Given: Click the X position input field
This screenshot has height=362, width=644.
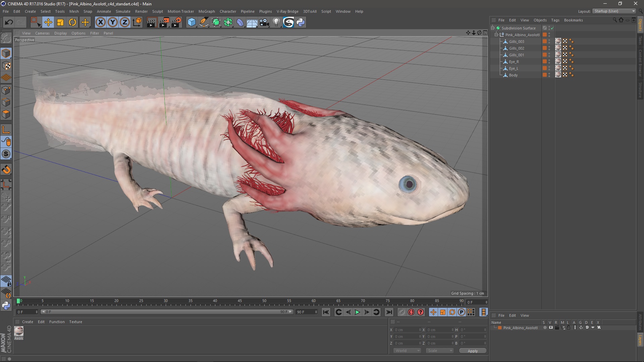Looking at the screenshot, I should click(x=407, y=330).
